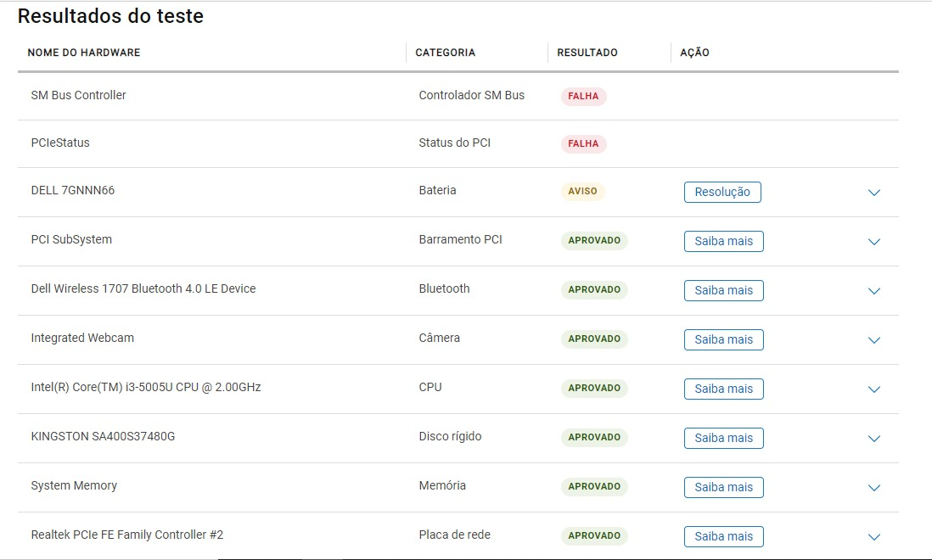
Task: Click FALHA badge for SM Bus Controller
Action: 583,96
